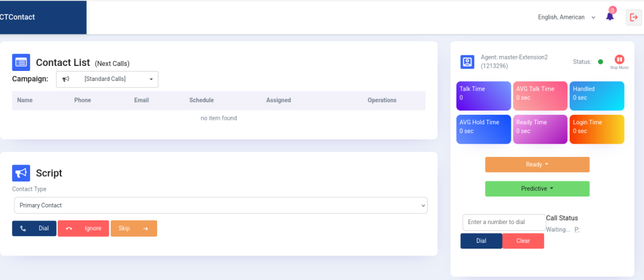Screen dimensions: 644x280
Task: Expand the Standard Calls campaign dropdown
Action: click(x=108, y=79)
